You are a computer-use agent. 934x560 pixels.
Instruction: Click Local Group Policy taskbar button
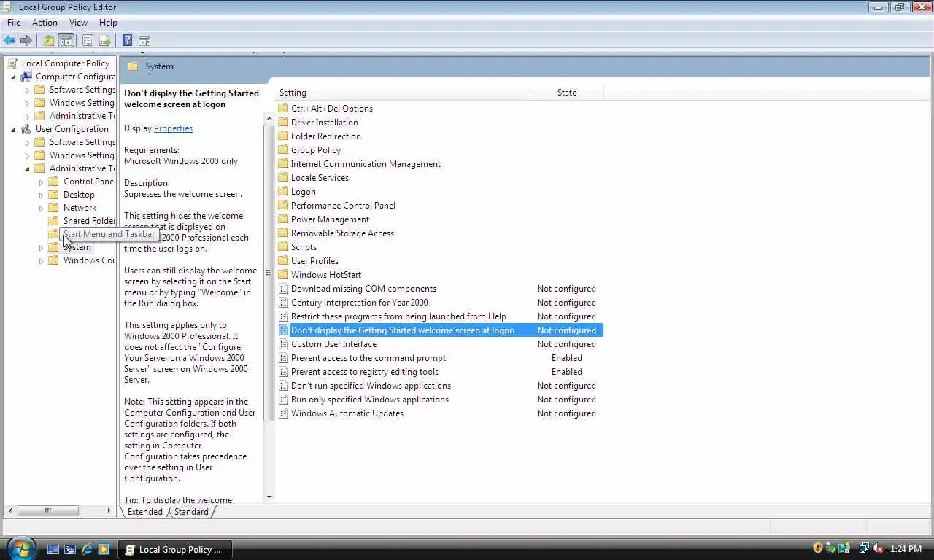[175, 549]
